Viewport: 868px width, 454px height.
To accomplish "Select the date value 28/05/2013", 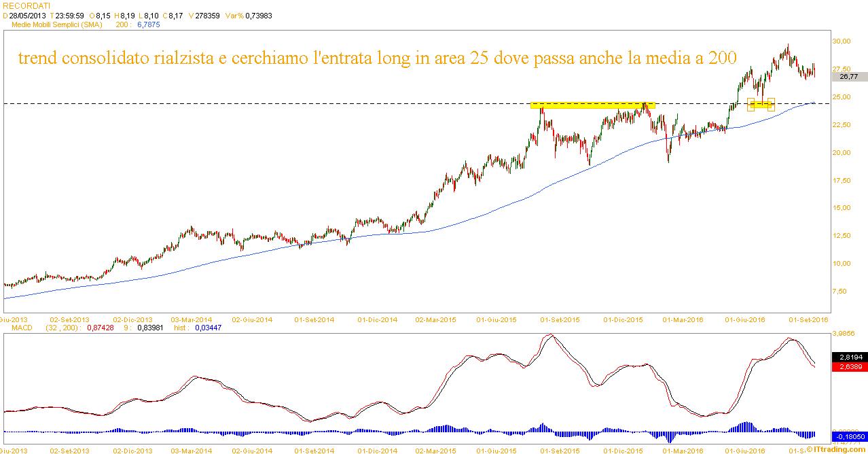I will (27, 14).
